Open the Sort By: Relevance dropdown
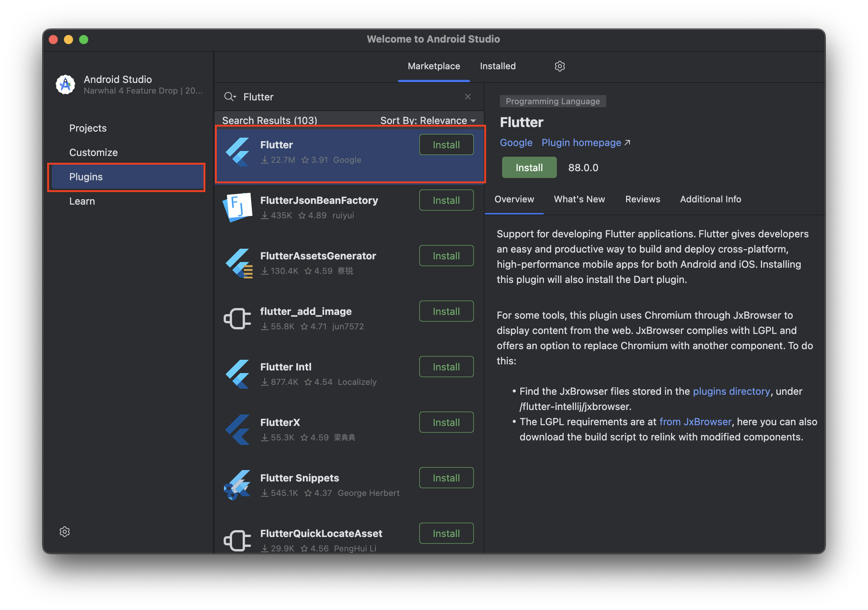Viewport: 868px width, 610px height. (x=428, y=121)
